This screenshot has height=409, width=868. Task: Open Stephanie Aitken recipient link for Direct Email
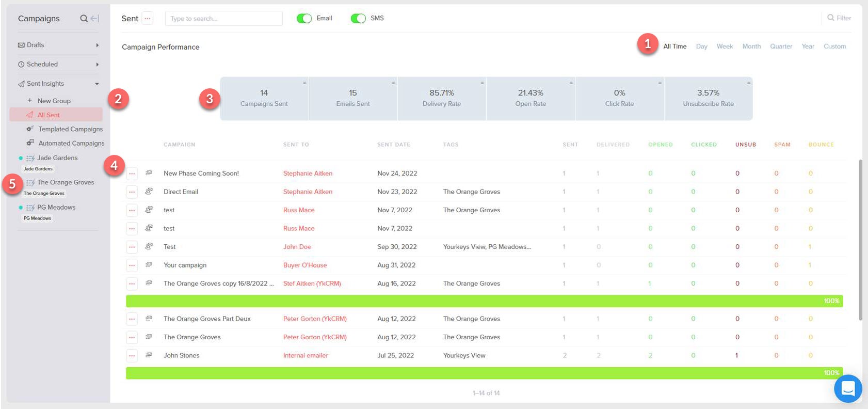pyautogui.click(x=308, y=192)
